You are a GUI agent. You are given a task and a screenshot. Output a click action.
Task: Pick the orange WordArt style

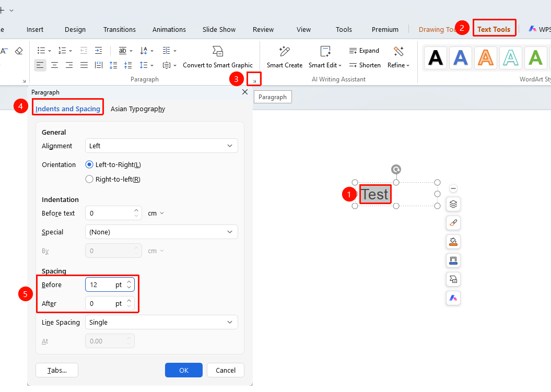tap(486, 57)
